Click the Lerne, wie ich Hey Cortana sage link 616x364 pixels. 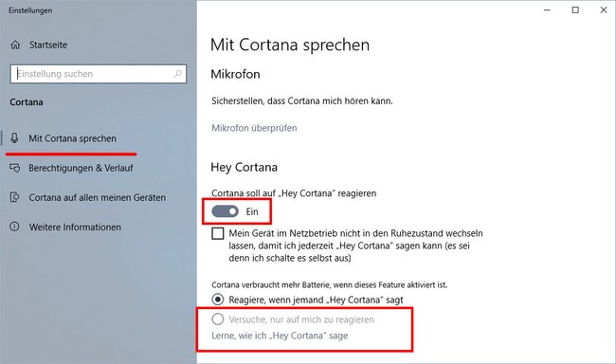[280, 336]
